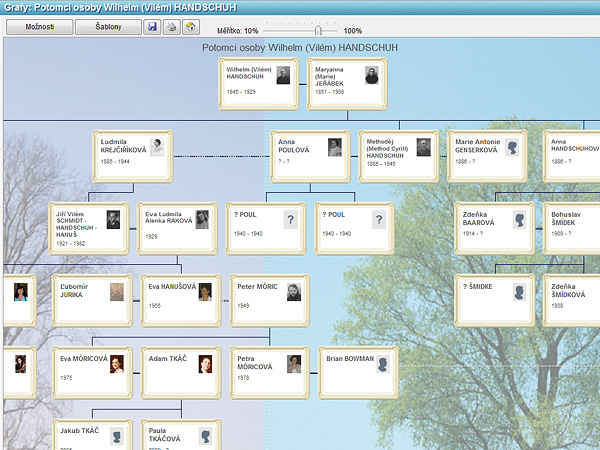Select Ludmila KREJČIŘÍKOVÁ card
Image resolution: width=600 pixels, height=450 pixels.
tap(133, 156)
